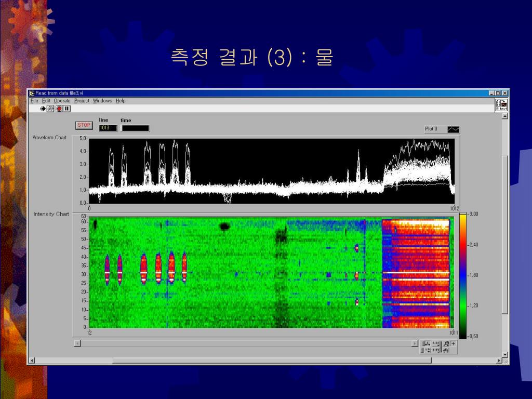
Task: Open the Help menu
Action: [121, 101]
